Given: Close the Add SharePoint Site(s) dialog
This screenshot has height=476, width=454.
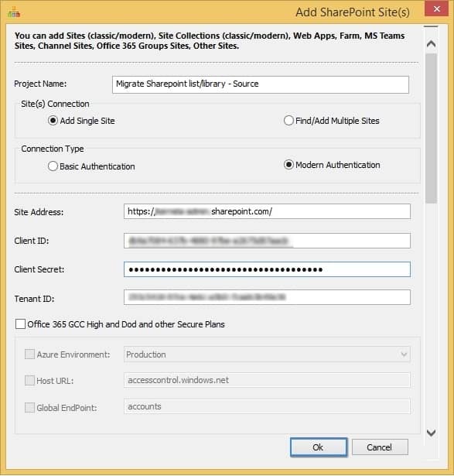Looking at the screenshot, I should (x=436, y=9).
